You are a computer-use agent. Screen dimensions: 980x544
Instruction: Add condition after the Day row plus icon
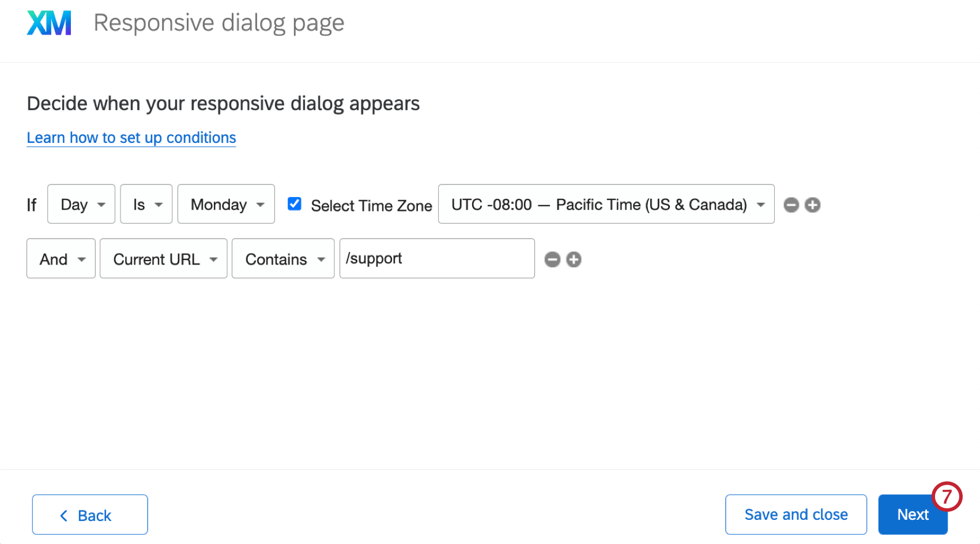point(813,205)
